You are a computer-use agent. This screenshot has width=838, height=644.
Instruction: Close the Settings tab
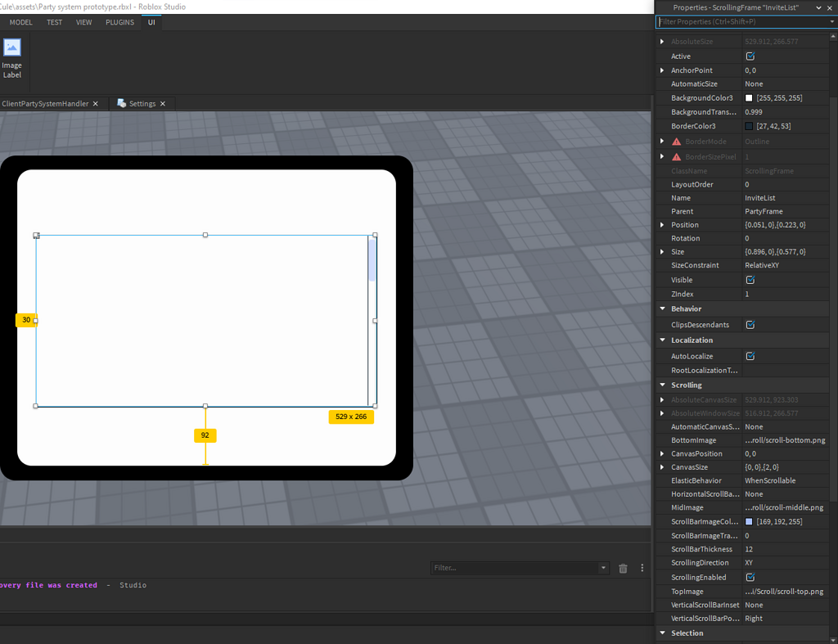click(163, 104)
